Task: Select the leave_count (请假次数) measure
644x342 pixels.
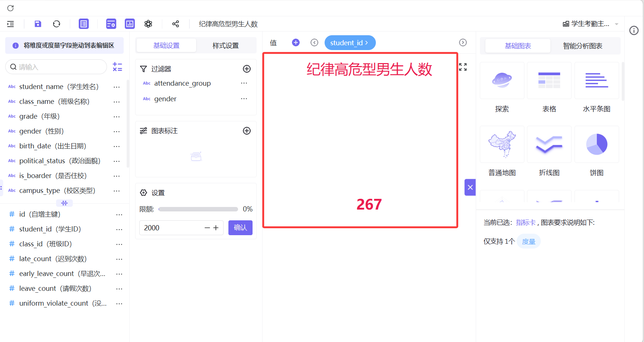Action: (x=55, y=289)
